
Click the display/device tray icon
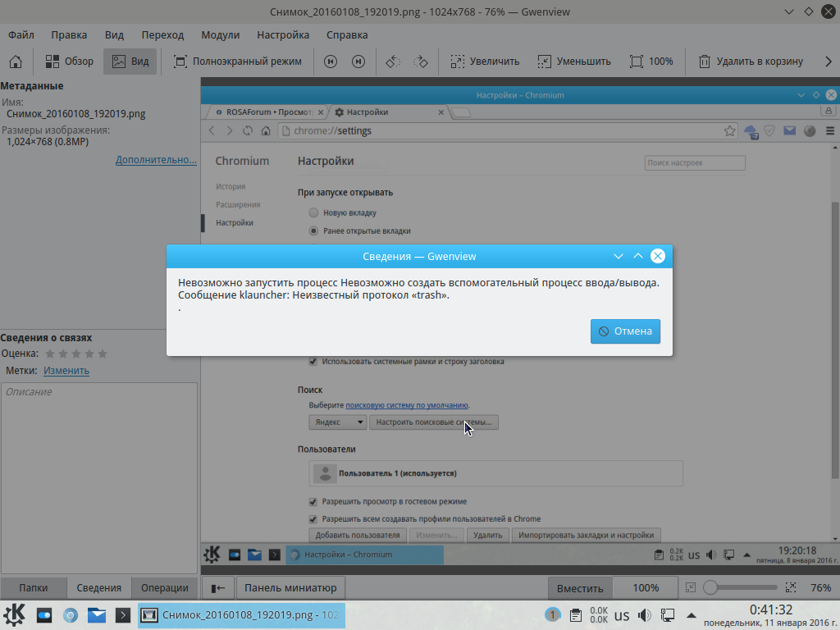pos(668,615)
